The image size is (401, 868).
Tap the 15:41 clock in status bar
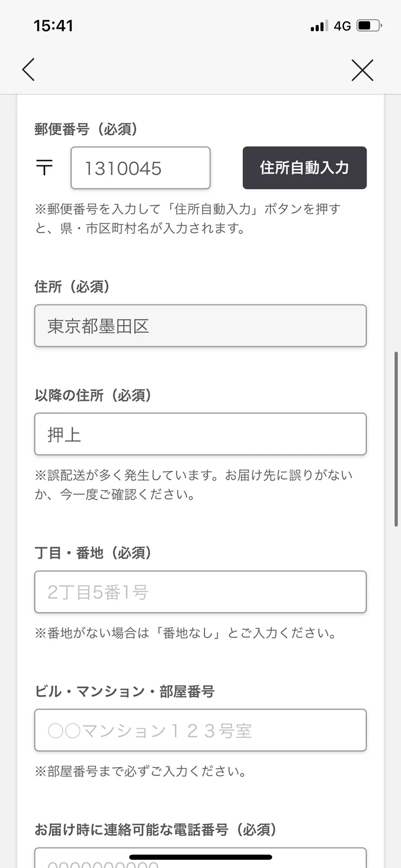53,26
